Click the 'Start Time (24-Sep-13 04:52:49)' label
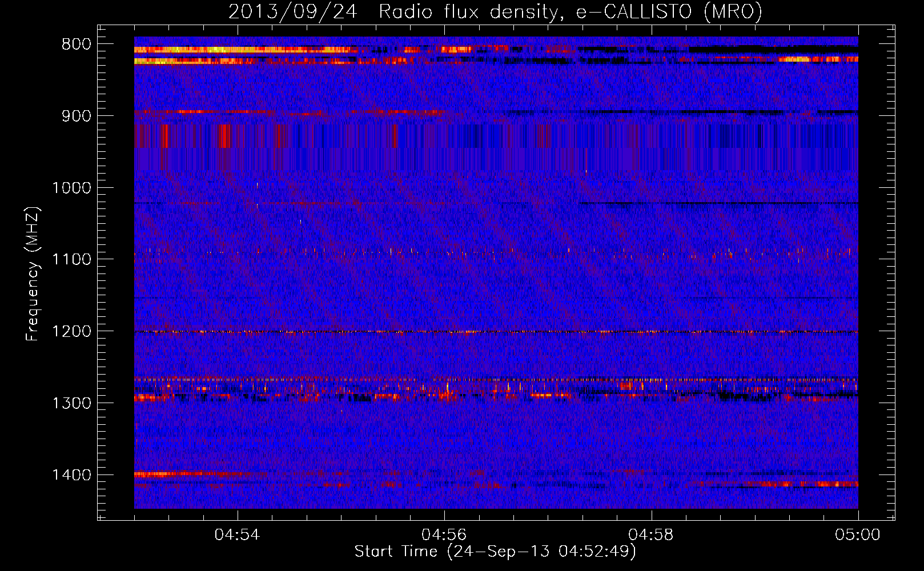Screen dimensions: 924x571 tap(495, 552)
